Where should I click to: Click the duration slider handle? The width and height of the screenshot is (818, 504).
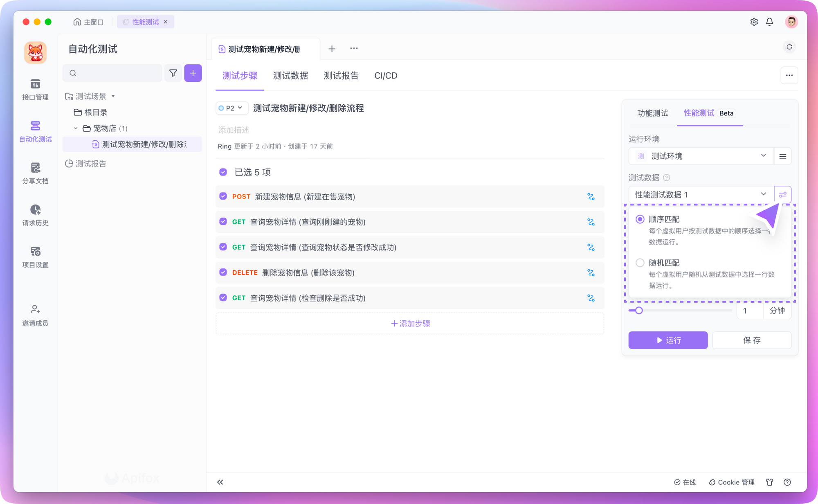pyautogui.click(x=639, y=310)
